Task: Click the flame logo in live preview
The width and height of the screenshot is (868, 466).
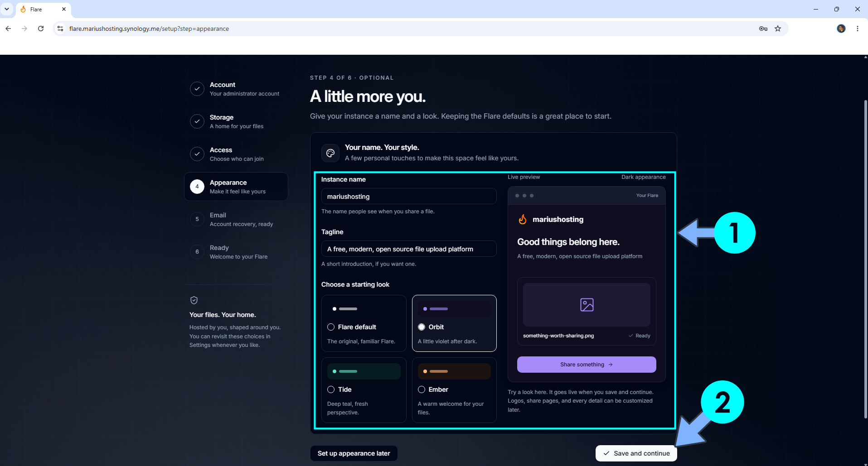Action: click(x=523, y=219)
